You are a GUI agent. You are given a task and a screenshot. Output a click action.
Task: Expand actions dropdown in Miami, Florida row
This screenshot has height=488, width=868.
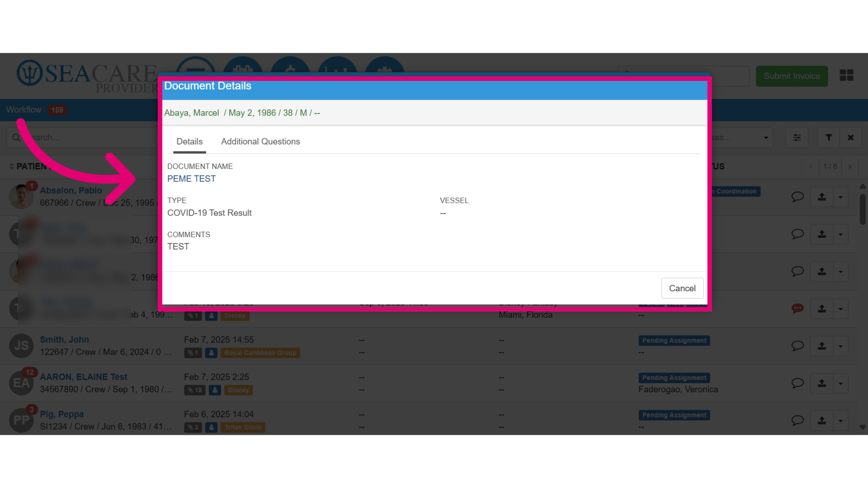841,309
